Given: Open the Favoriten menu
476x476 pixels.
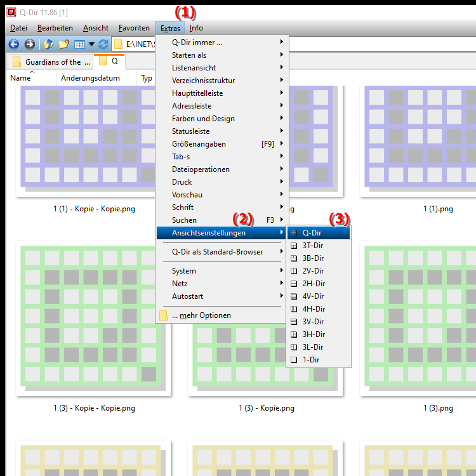Looking at the screenshot, I should [134, 28].
